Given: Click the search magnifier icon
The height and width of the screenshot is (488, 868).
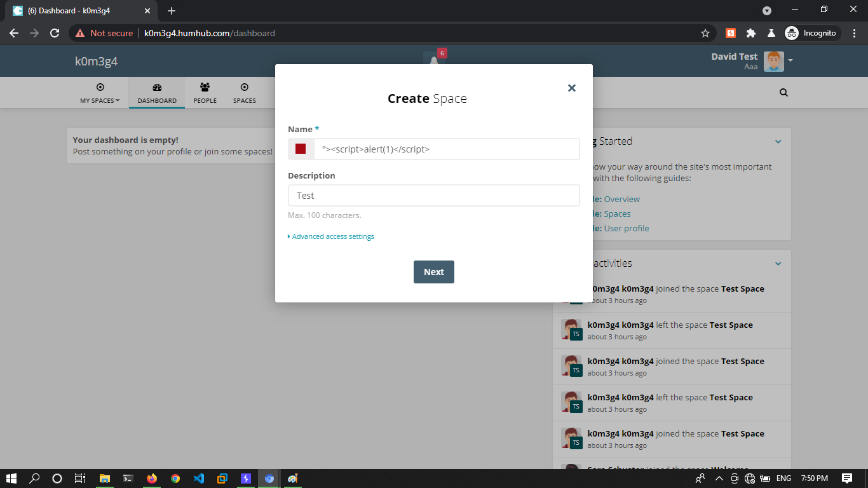Looking at the screenshot, I should pos(783,92).
